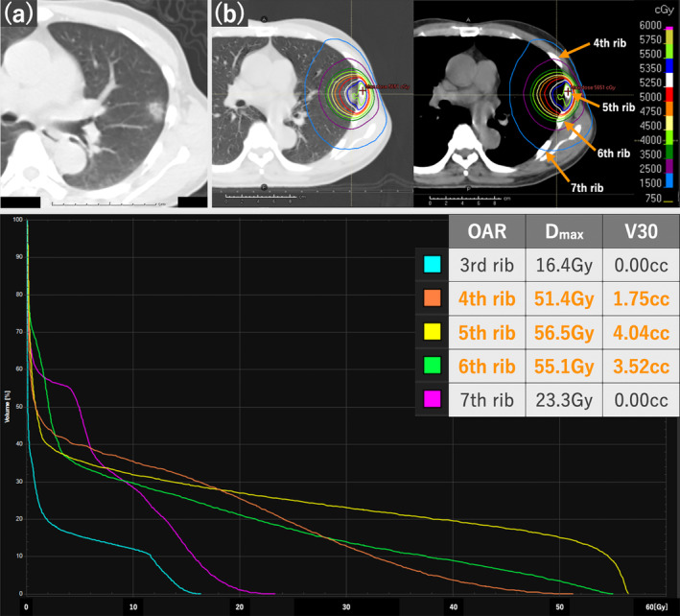The height and width of the screenshot is (616, 680).
Task: Click the 0.00cc V30 value for 3rd rib
Action: pos(641,265)
